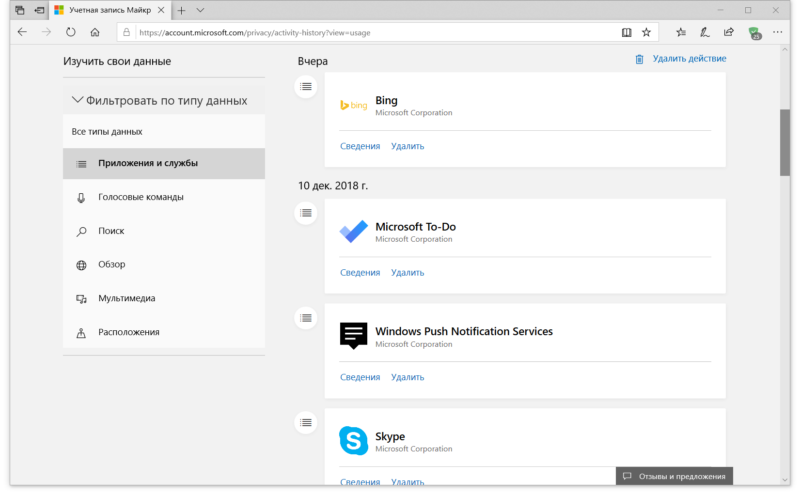Select the Учетная запись Майкр tab
800x495 pixels.
(110, 10)
